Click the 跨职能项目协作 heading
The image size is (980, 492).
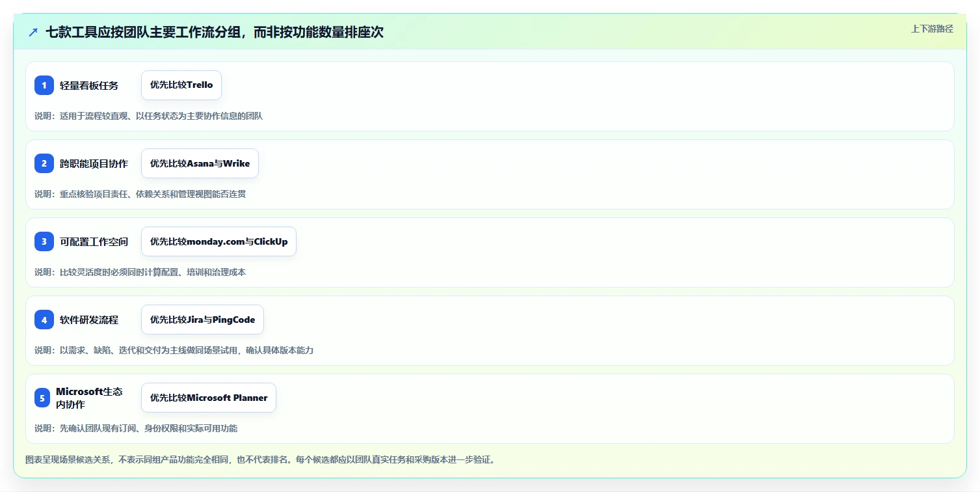(x=94, y=163)
